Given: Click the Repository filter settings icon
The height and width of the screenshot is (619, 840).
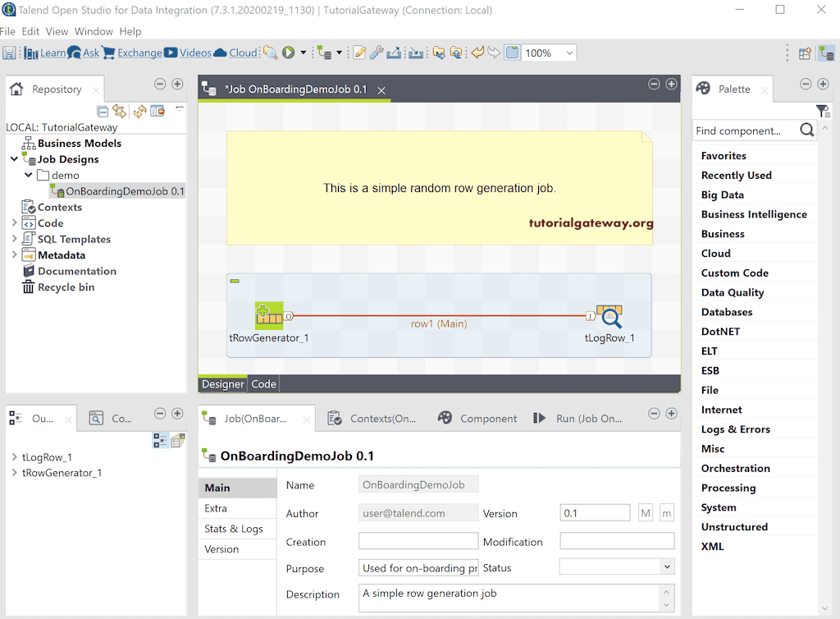Looking at the screenshot, I should click(x=157, y=112).
